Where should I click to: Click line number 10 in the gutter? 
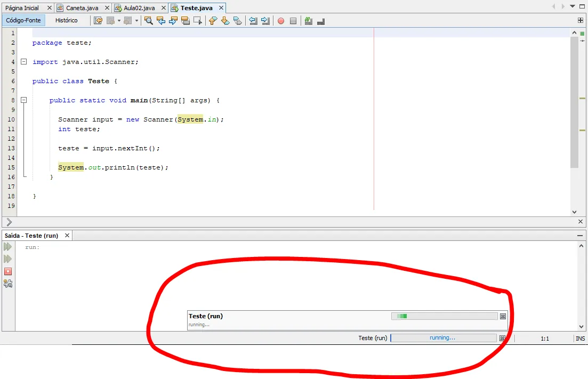[x=11, y=119]
